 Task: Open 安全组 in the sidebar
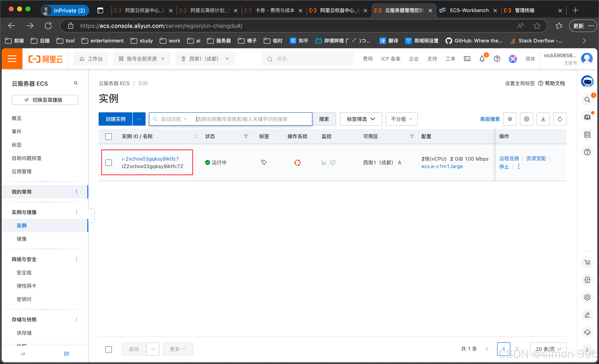tap(24, 272)
